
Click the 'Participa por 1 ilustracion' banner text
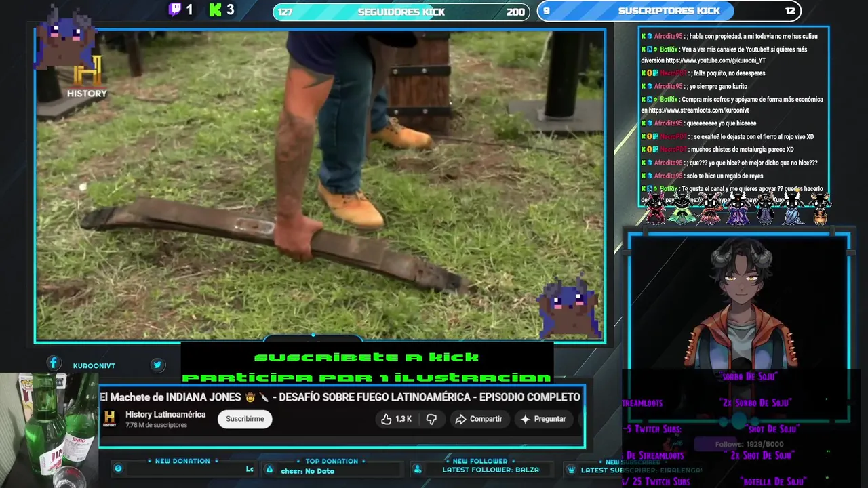[367, 378]
